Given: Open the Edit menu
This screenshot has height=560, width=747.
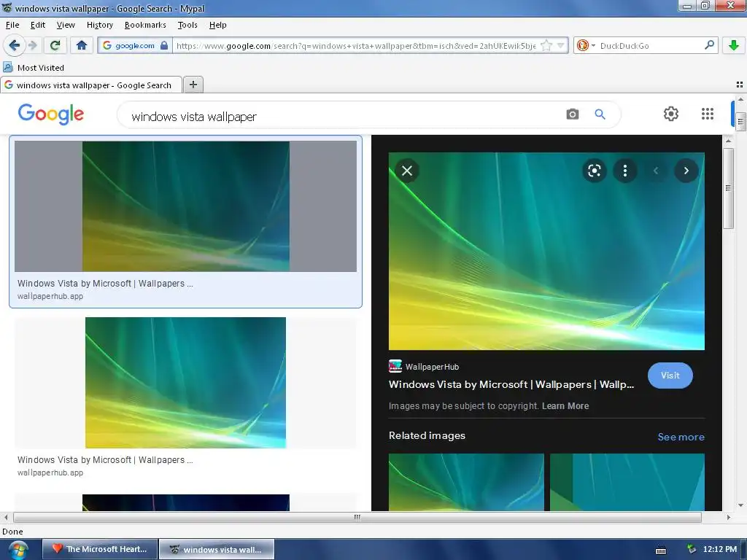Looking at the screenshot, I should pyautogui.click(x=38, y=25).
